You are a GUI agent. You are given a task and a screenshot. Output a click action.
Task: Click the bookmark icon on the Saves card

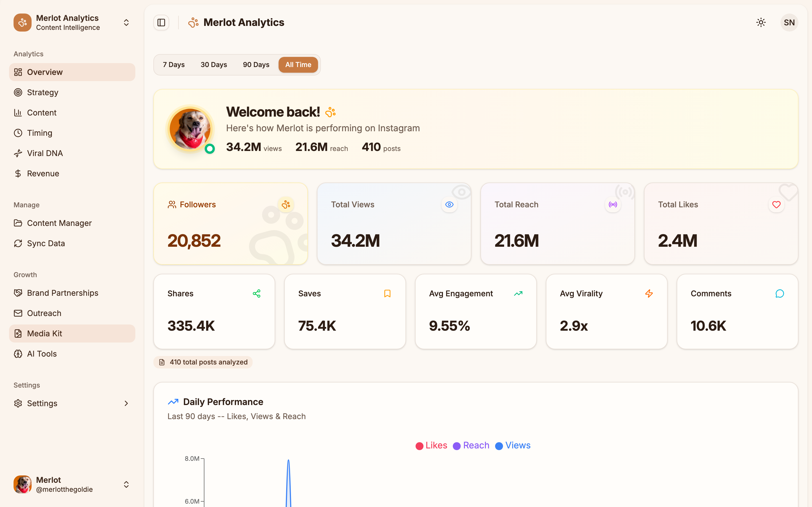388,293
